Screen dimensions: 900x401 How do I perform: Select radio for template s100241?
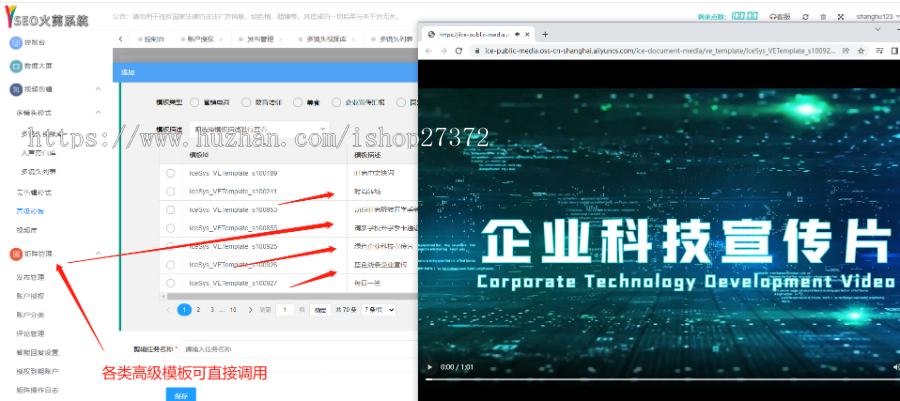[x=170, y=191]
